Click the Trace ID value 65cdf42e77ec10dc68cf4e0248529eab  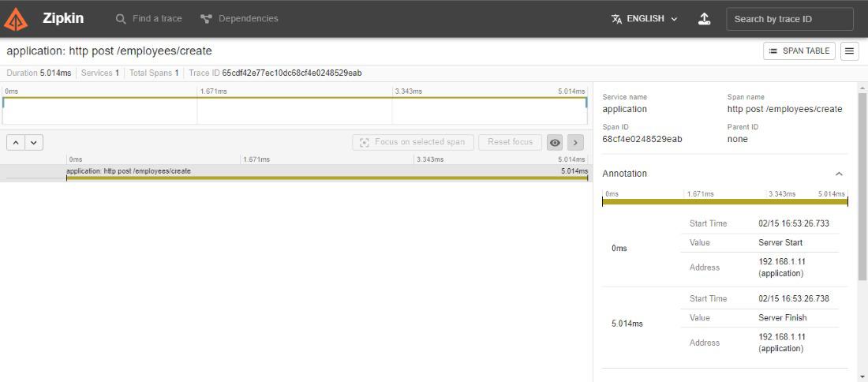point(292,73)
